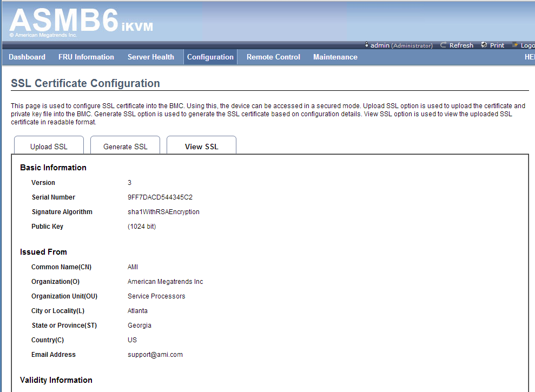The width and height of the screenshot is (535, 392).
Task: Click the SSL Certificate Configuration heading
Action: (85, 83)
